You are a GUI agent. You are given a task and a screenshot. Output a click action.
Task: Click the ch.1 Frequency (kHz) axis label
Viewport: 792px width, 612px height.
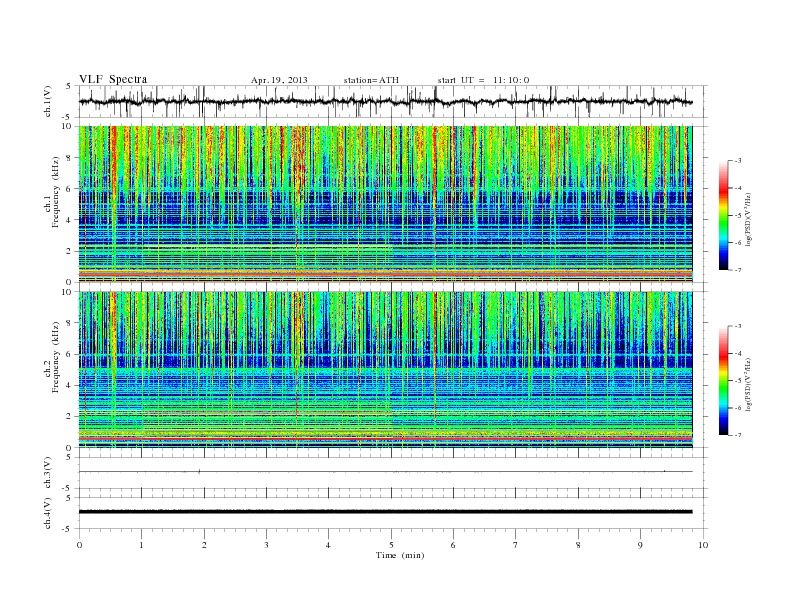[x=52, y=192]
